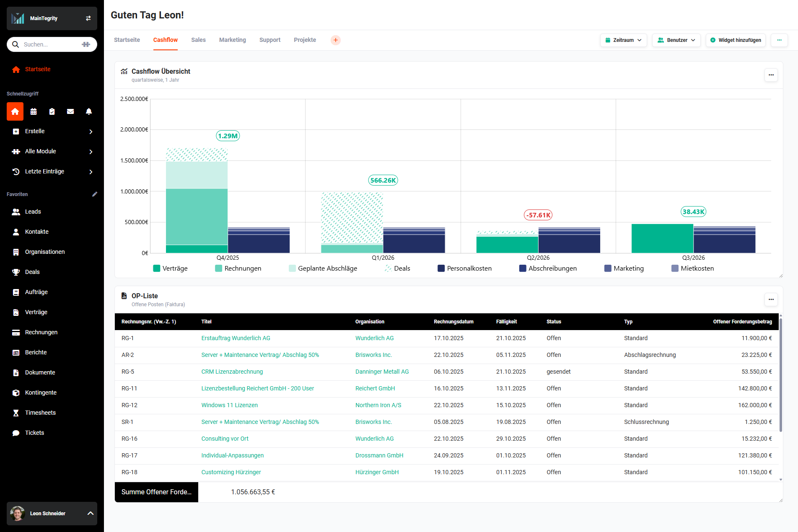Switch to the Sales tab

pos(198,40)
